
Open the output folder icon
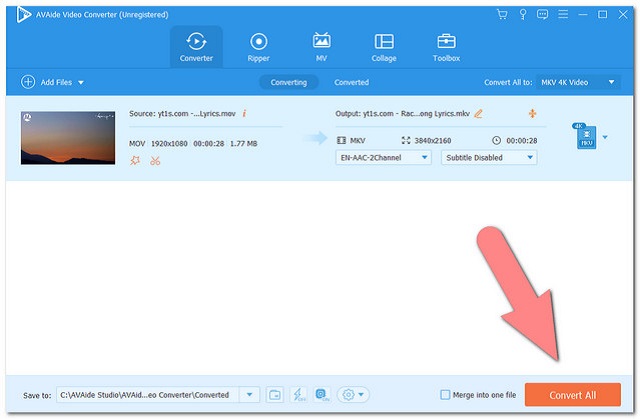coord(275,395)
